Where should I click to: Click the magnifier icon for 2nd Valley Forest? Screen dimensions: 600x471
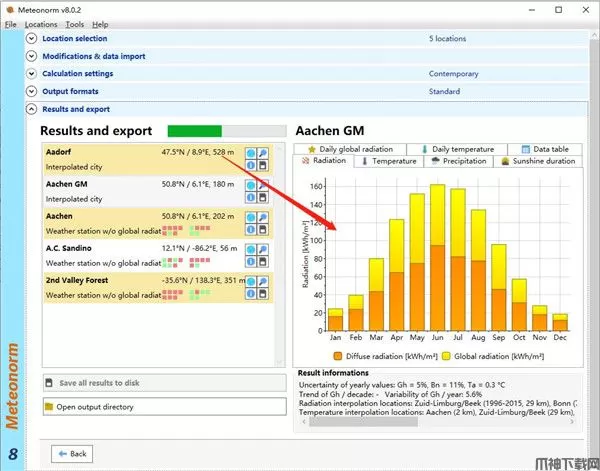click(263, 281)
